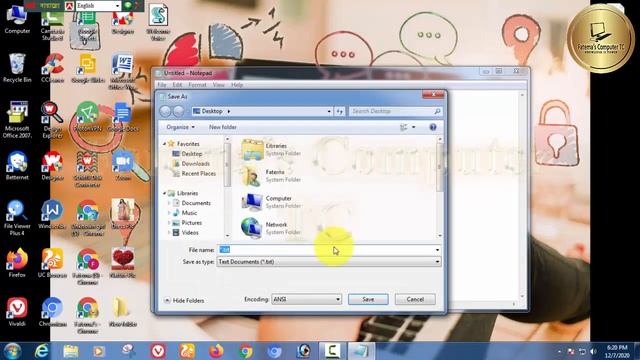The image size is (640, 360).
Task: Click the Save button
Action: [x=368, y=299]
